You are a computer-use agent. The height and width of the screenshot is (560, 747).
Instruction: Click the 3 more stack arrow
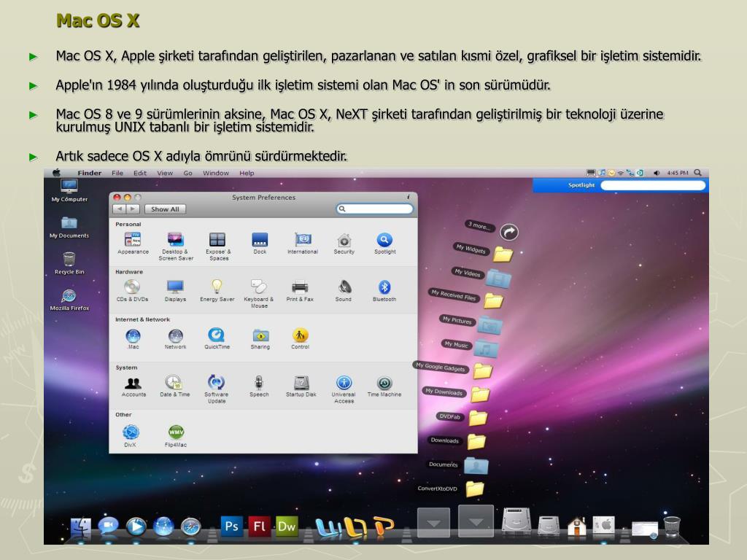point(509,233)
